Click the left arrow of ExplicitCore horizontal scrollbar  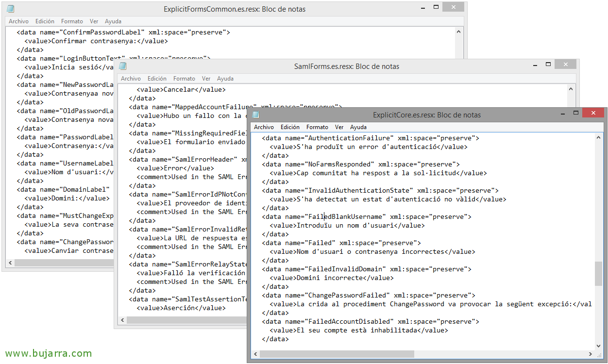[255, 354]
